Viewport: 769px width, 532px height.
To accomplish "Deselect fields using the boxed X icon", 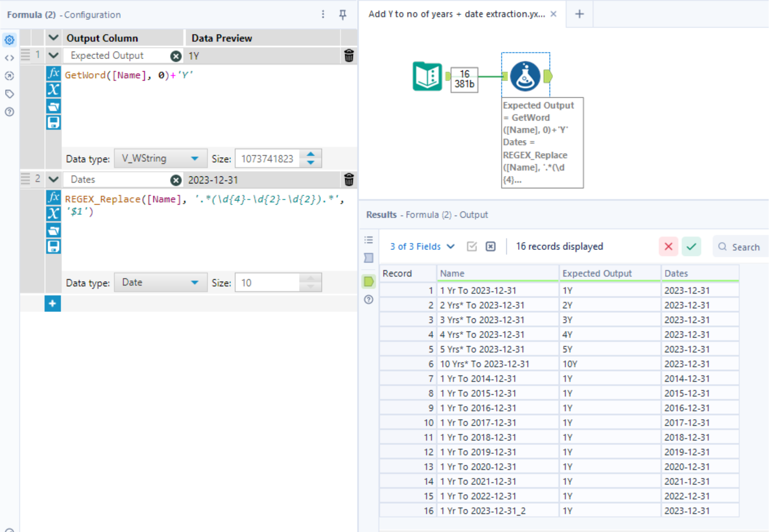I will pyautogui.click(x=490, y=246).
